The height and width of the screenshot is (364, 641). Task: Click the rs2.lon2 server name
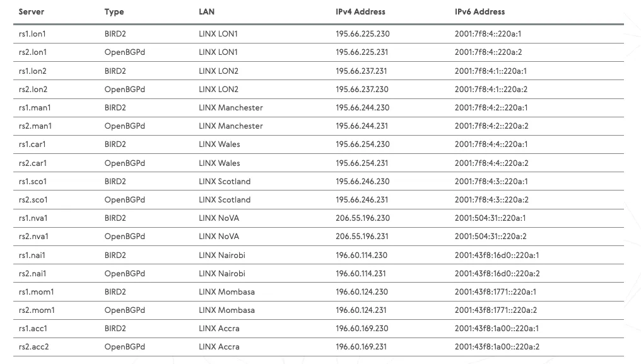pyautogui.click(x=33, y=90)
